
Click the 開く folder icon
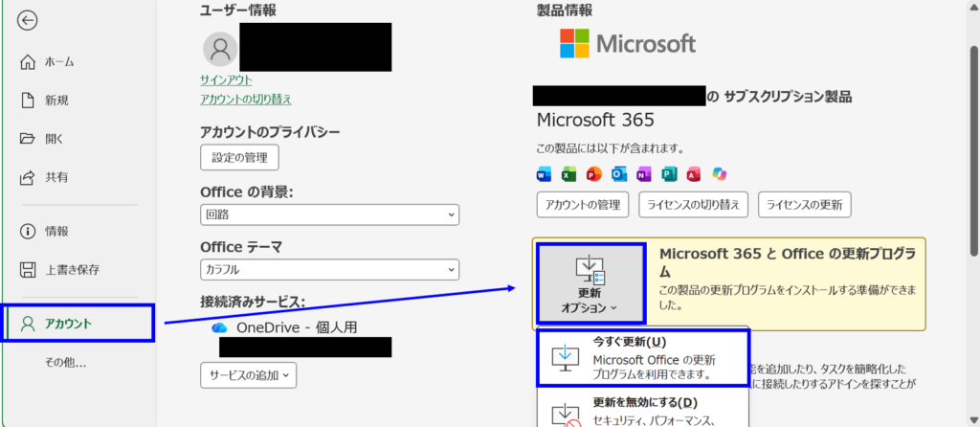tap(28, 139)
